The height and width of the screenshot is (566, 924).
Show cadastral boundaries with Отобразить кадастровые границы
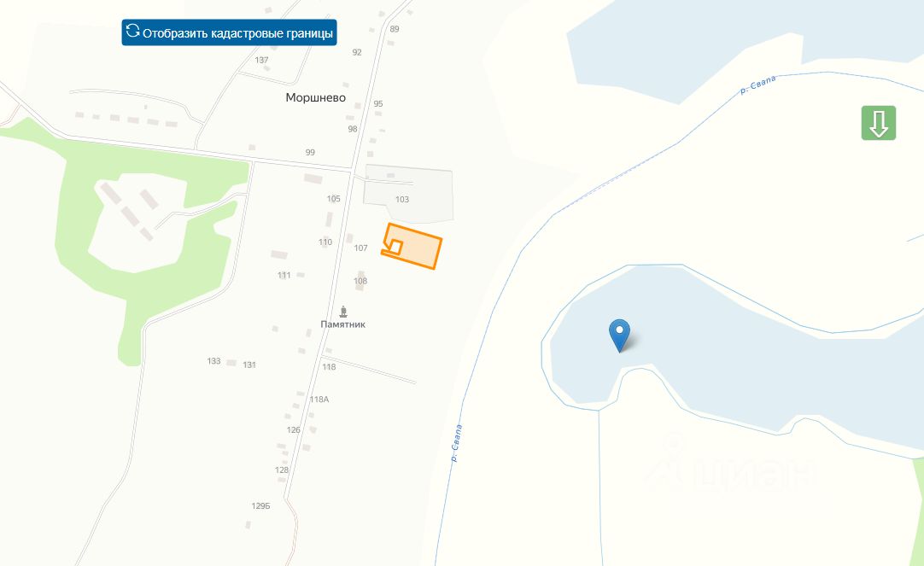click(x=229, y=32)
